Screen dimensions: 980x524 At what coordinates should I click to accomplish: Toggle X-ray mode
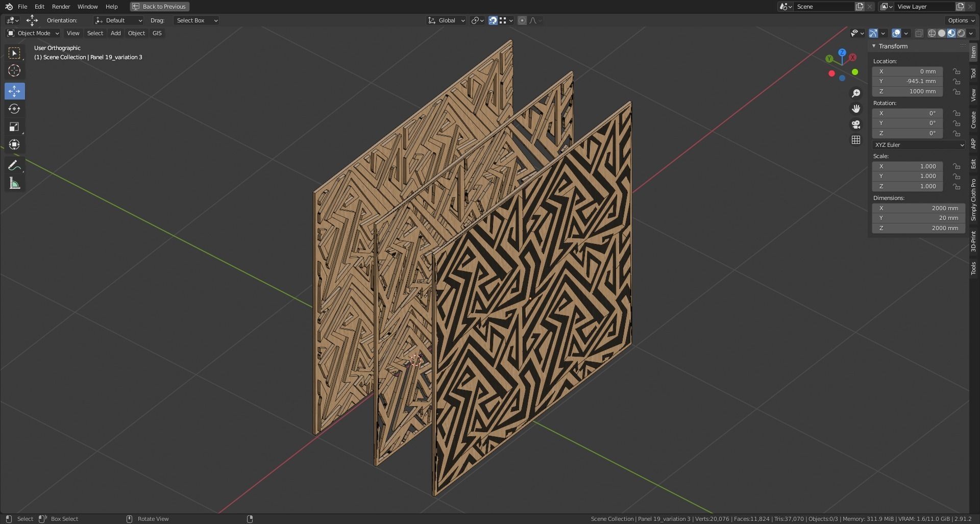tap(919, 33)
